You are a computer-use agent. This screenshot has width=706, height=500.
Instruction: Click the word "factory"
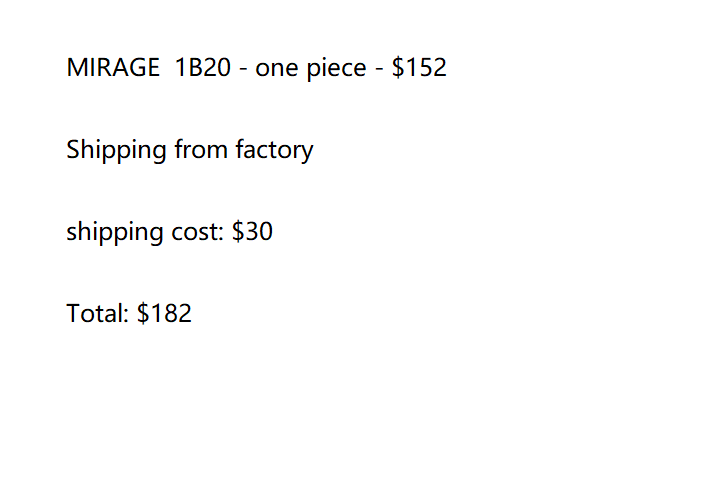pyautogui.click(x=274, y=150)
